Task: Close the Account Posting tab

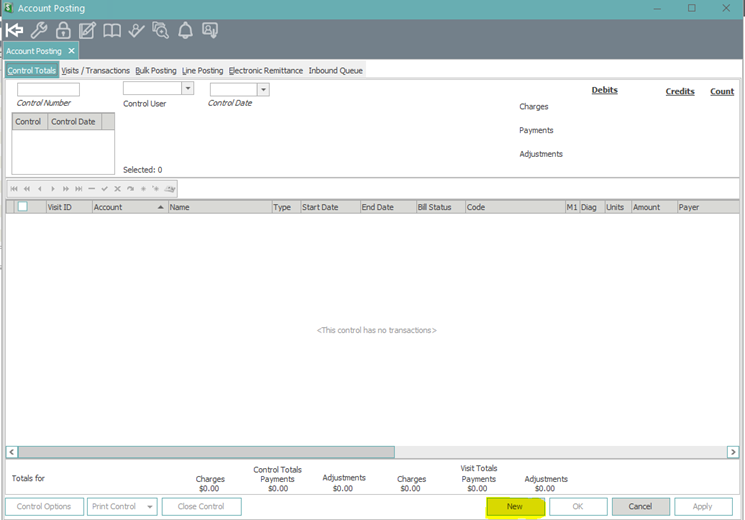Action: [72, 50]
